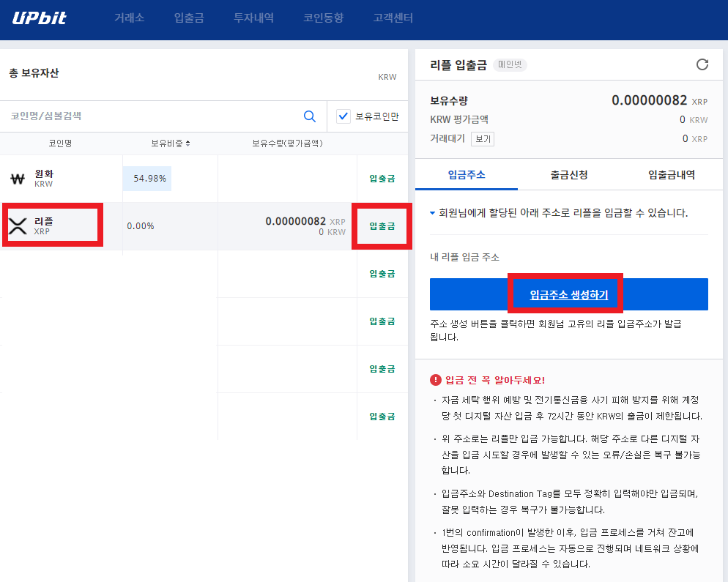
Task: Click 입출금 in the 리플 row
Action: 382,226
